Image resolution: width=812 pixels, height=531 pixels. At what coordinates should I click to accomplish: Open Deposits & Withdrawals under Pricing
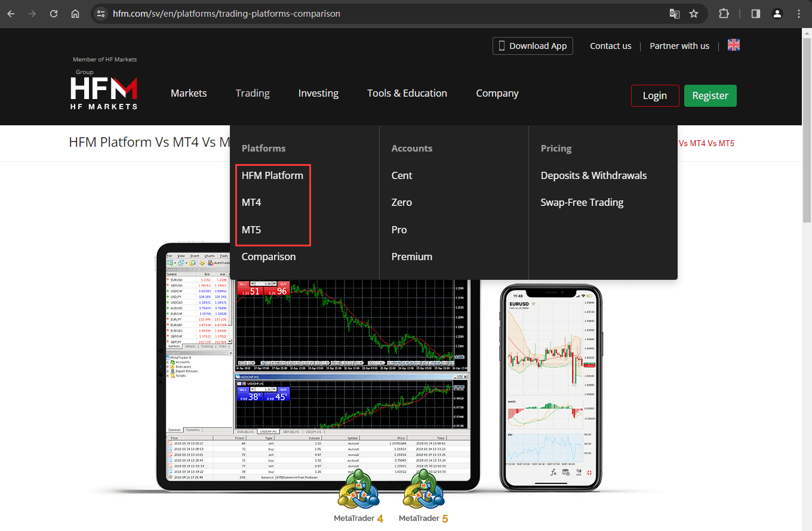point(593,175)
